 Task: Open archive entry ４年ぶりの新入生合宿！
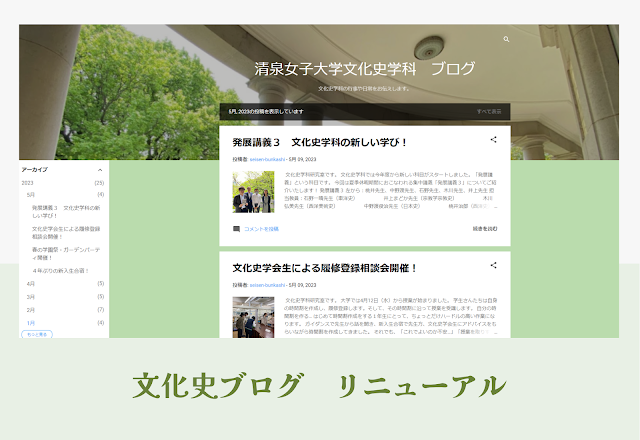(60, 271)
